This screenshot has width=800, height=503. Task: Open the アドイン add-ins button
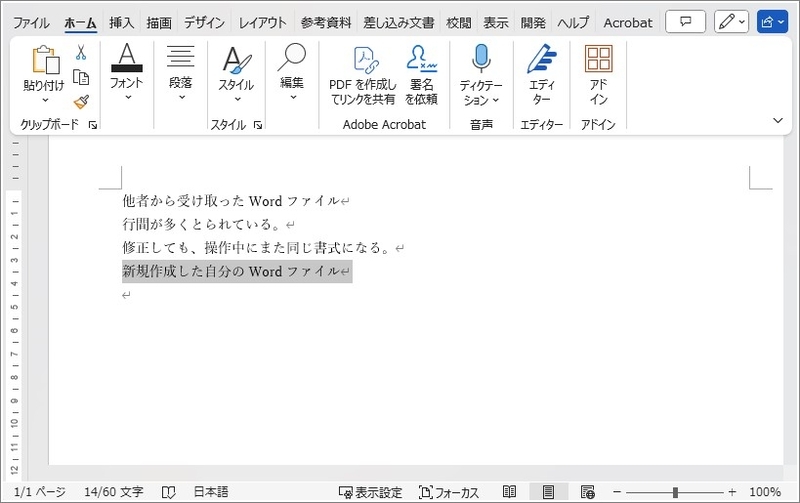tap(598, 76)
